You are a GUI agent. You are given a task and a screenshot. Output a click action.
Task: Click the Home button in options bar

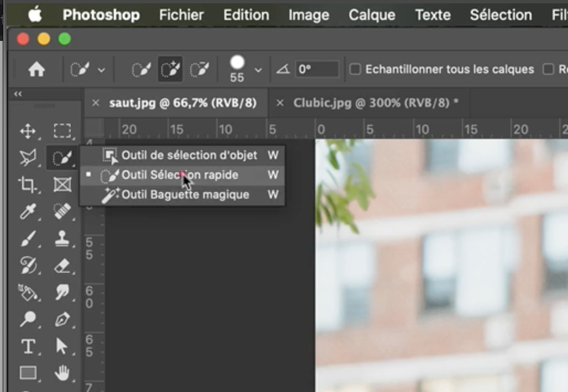(x=36, y=70)
